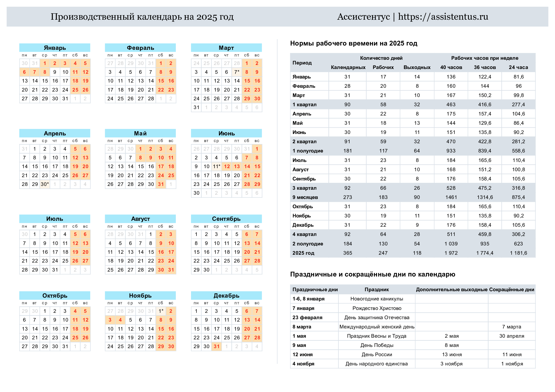555x392 pixels.
Task: Select the Сентябрь month header
Action: coord(226,219)
